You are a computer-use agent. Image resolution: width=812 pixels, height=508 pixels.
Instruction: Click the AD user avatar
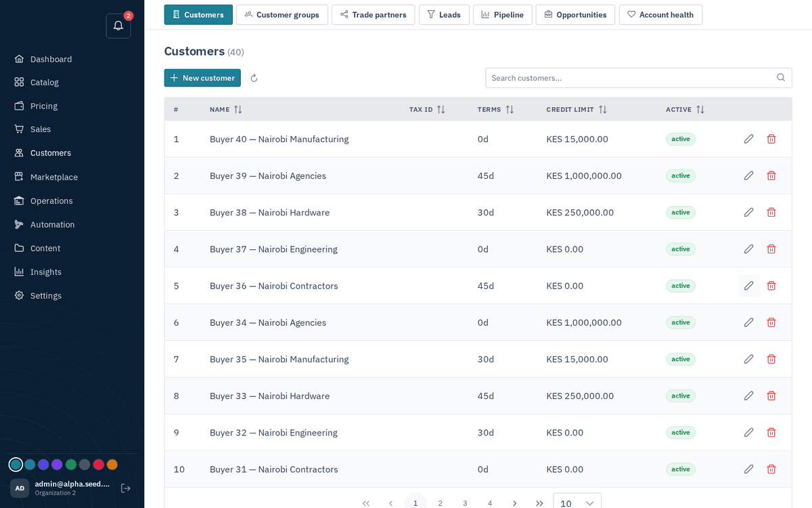pos(20,488)
